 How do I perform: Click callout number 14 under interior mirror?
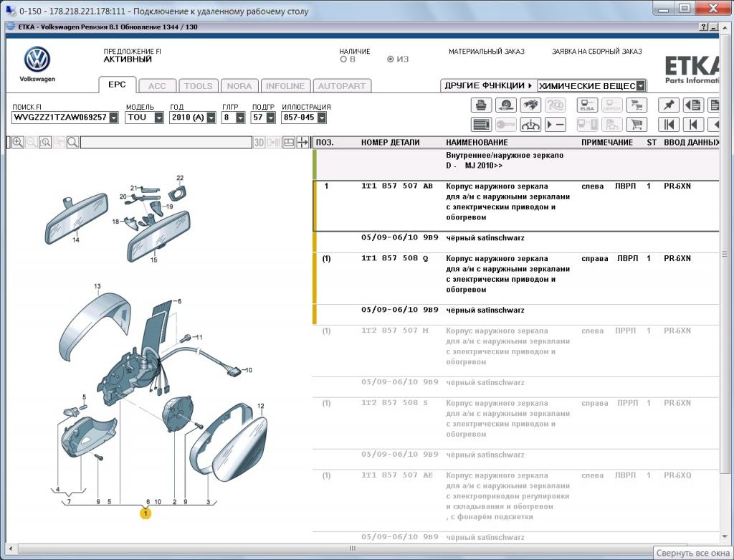point(75,239)
